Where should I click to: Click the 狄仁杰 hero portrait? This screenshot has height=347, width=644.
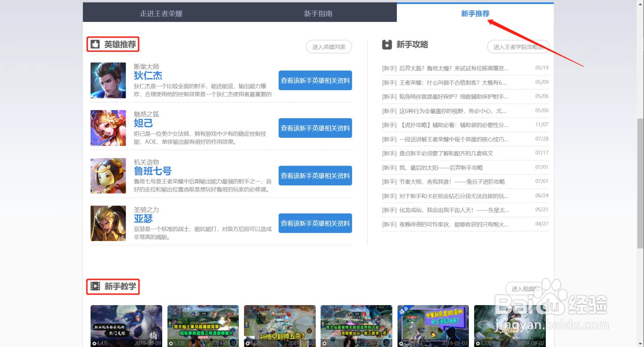108,80
